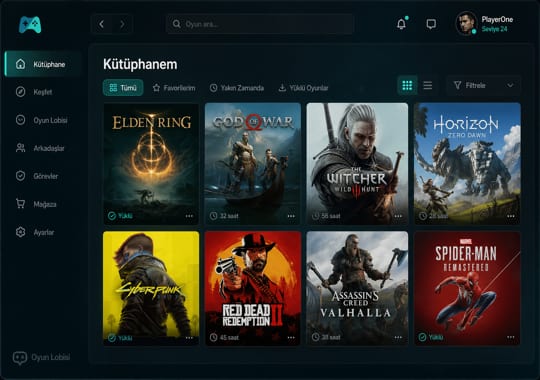Expand the Filtrele dropdown

(484, 85)
